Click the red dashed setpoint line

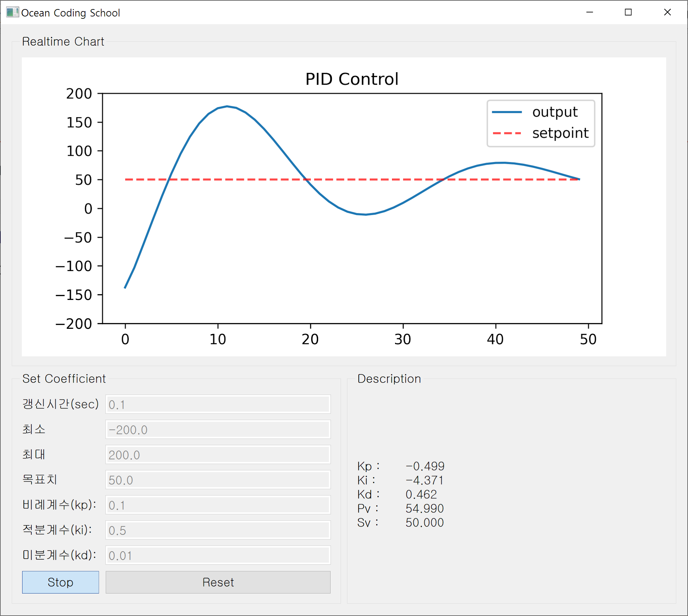pyautogui.click(x=352, y=179)
